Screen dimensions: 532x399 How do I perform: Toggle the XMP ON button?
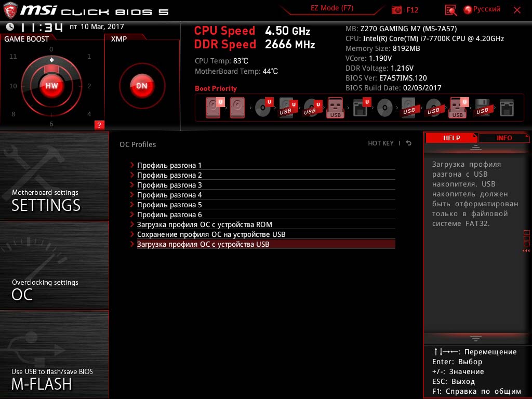pos(142,86)
